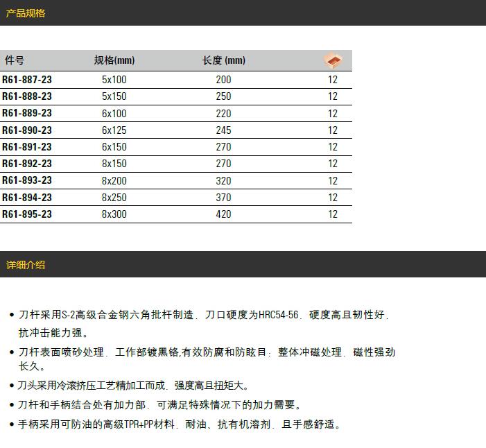The width and height of the screenshot is (486, 448).
Task: Click the 8x250 specification cell
Action: (114, 198)
